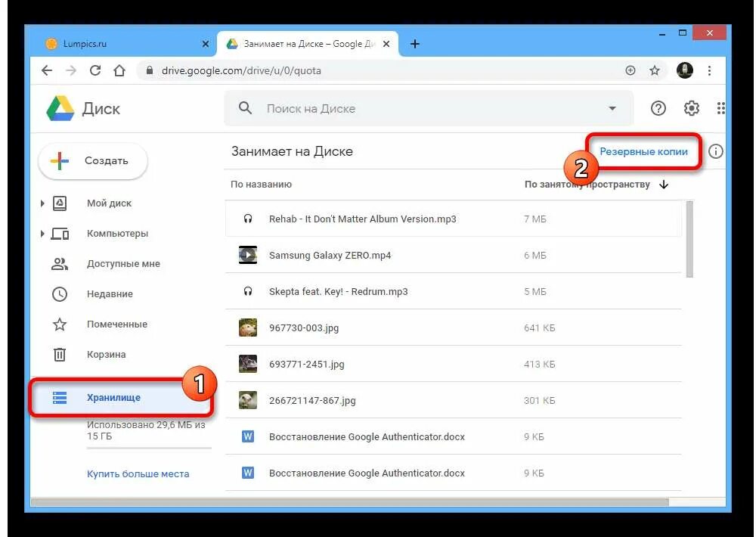Reverse sort order with the down arrow
Image resolution: width=756 pixels, height=537 pixels.
click(664, 185)
